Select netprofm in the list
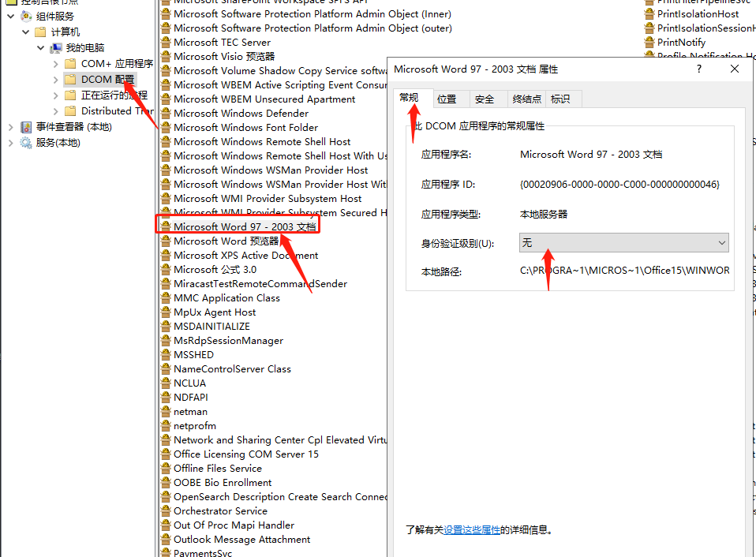The height and width of the screenshot is (557, 756). (195, 426)
